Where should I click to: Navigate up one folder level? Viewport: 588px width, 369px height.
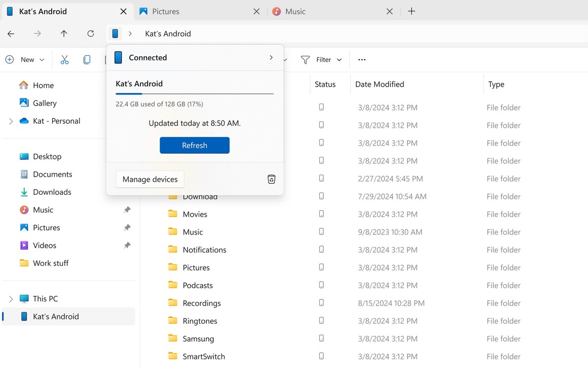(64, 34)
